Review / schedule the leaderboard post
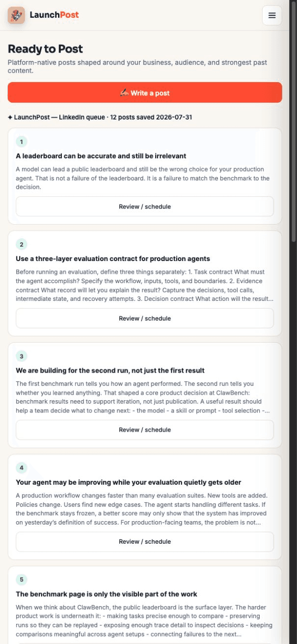Viewport: 297px width, 644px height. pos(145,206)
